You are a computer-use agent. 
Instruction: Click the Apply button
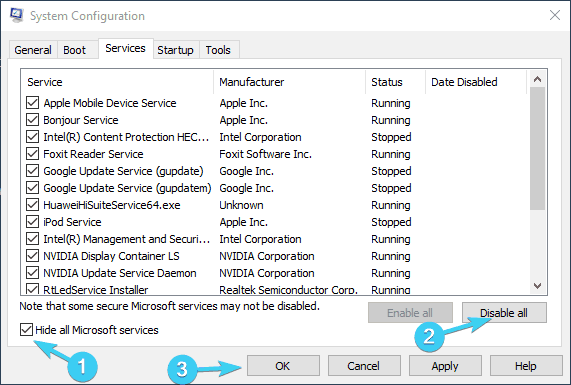[445, 366]
